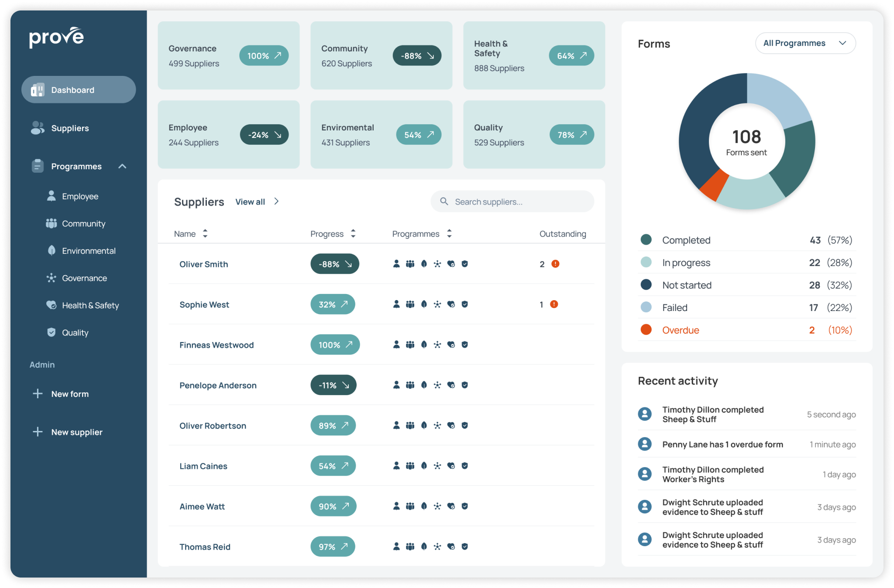
Task: Open the Community programme menu item
Action: click(x=83, y=223)
